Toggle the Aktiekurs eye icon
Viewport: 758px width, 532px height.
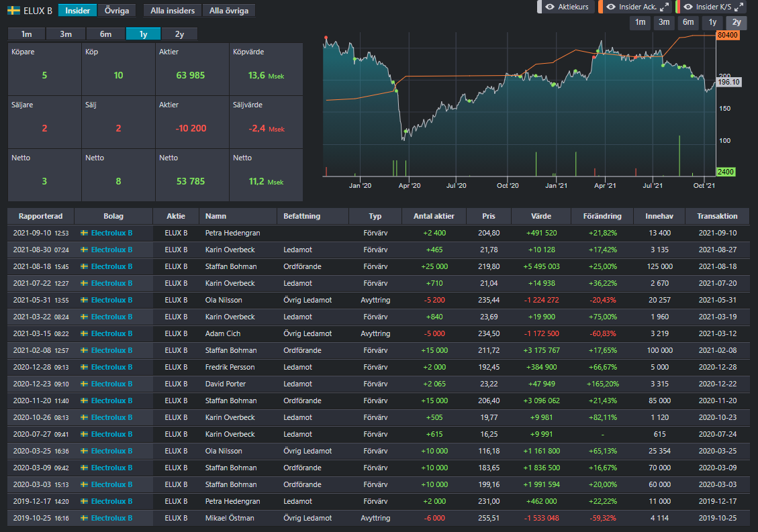(550, 7)
